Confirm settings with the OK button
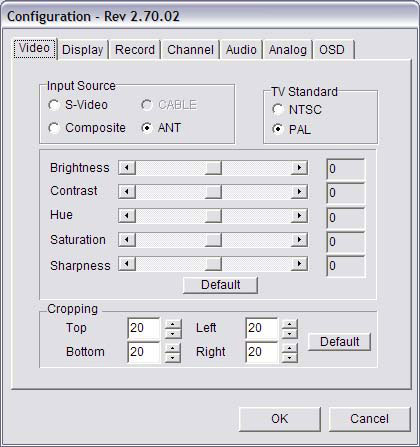420x447 pixels. 280,419
